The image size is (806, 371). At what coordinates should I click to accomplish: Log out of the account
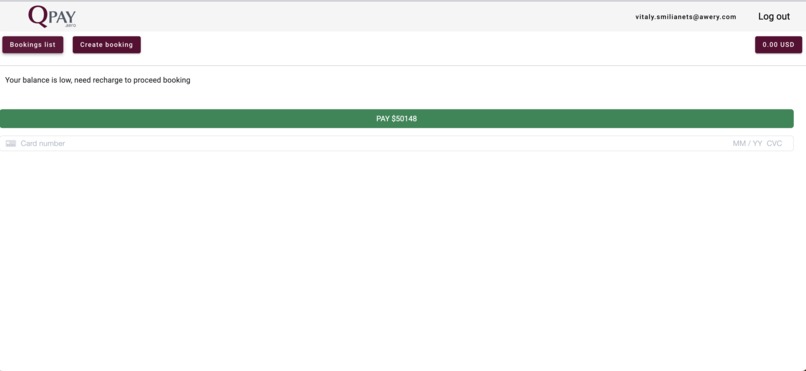[x=774, y=16]
